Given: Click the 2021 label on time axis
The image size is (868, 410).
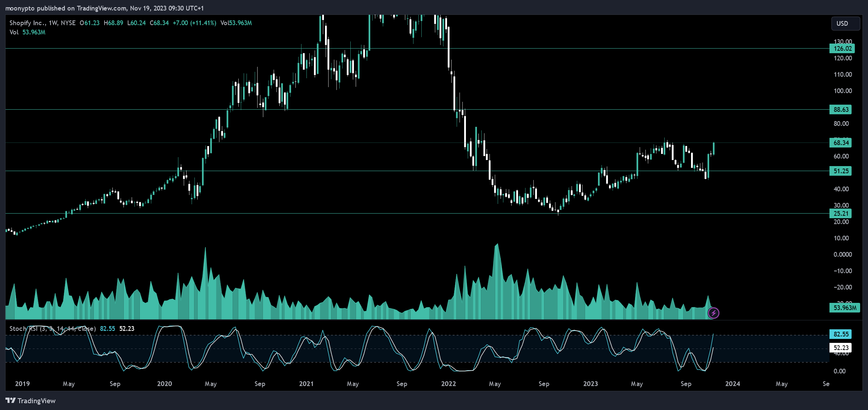Looking at the screenshot, I should 306,384.
